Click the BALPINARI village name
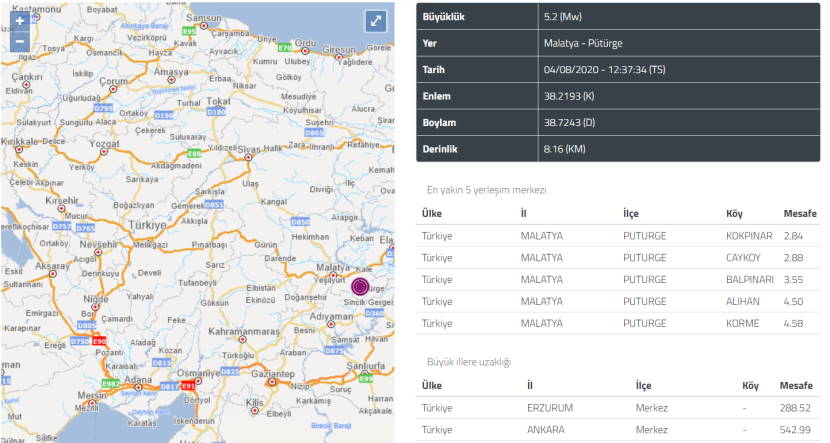This screenshot has height=443, width=830. pos(749,279)
